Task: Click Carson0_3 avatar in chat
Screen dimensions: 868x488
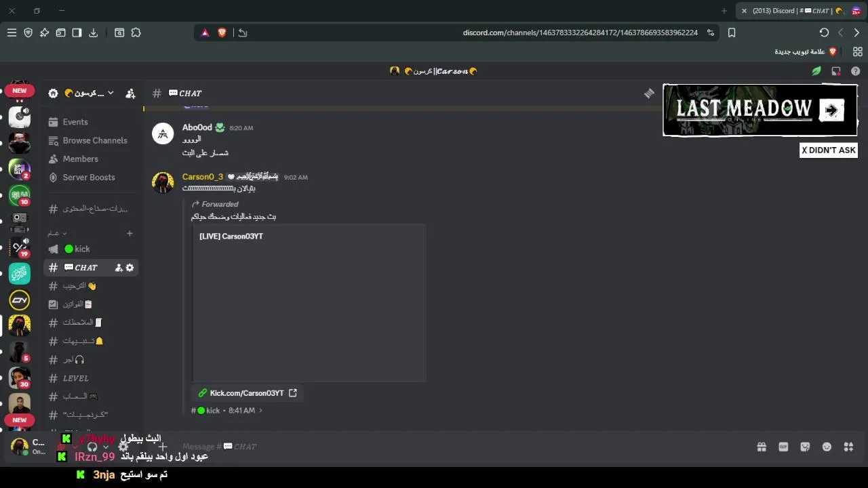Action: [x=163, y=182]
